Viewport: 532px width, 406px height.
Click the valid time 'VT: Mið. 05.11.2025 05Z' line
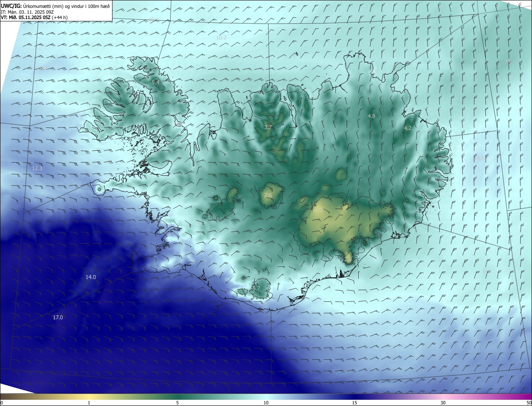[34, 17]
